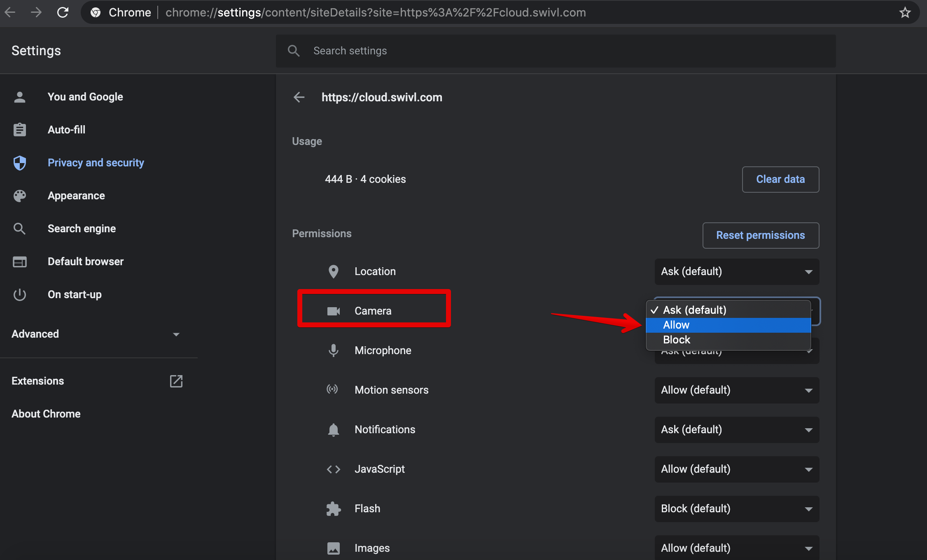The height and width of the screenshot is (560, 927).
Task: Open the Location permission dropdown
Action: (736, 271)
